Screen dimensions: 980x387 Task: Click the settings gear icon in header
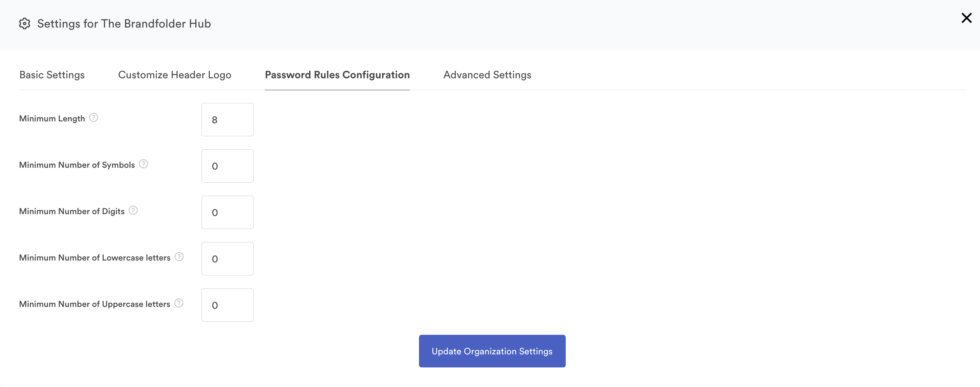click(25, 24)
